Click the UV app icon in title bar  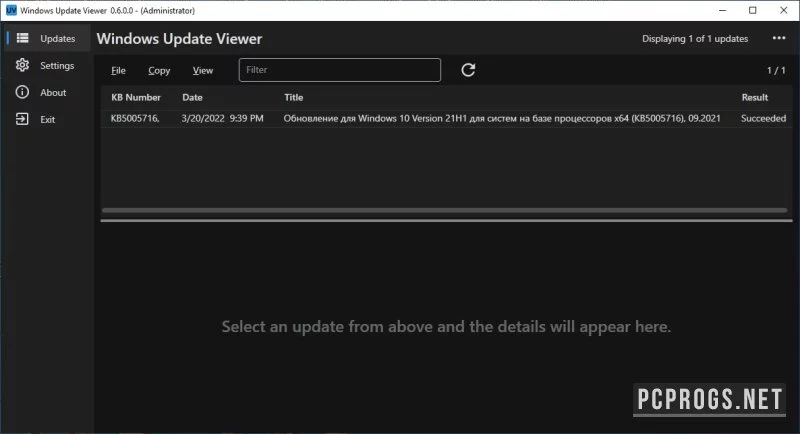pos(11,10)
